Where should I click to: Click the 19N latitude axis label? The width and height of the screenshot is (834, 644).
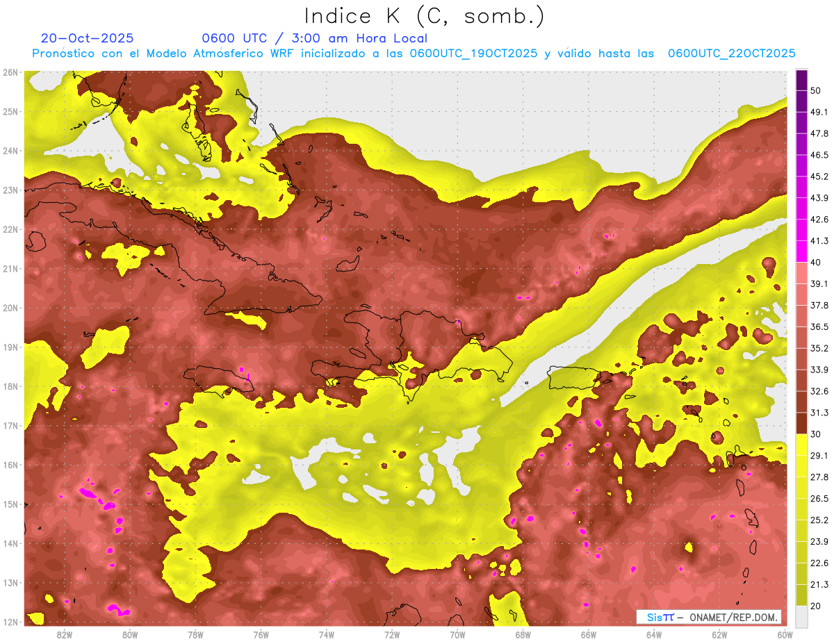(10, 347)
